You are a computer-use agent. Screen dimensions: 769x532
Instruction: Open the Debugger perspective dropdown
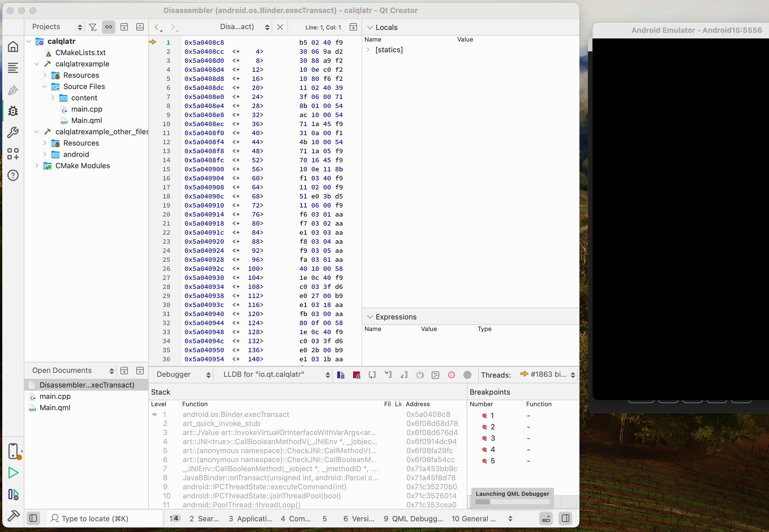coord(184,375)
